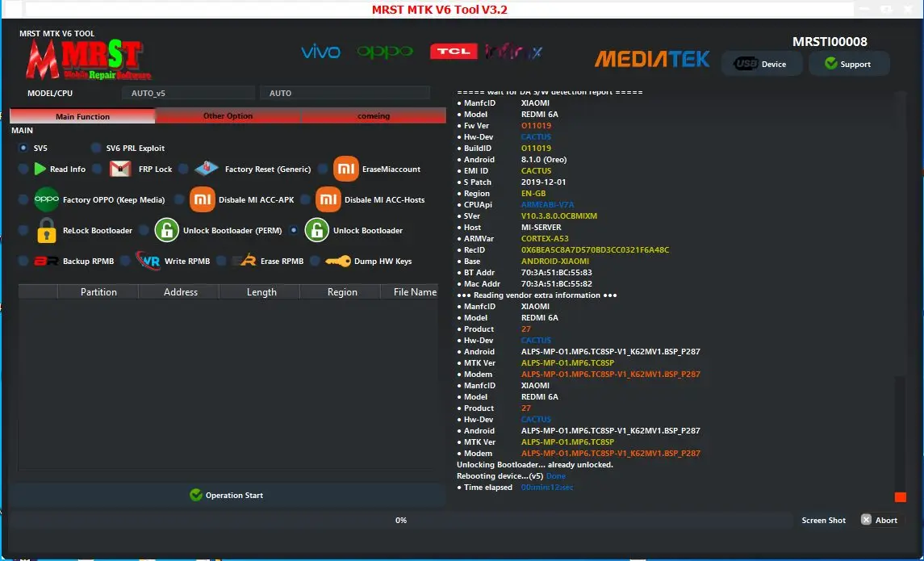
Task: Click the TCL brand logo
Action: [x=454, y=52]
